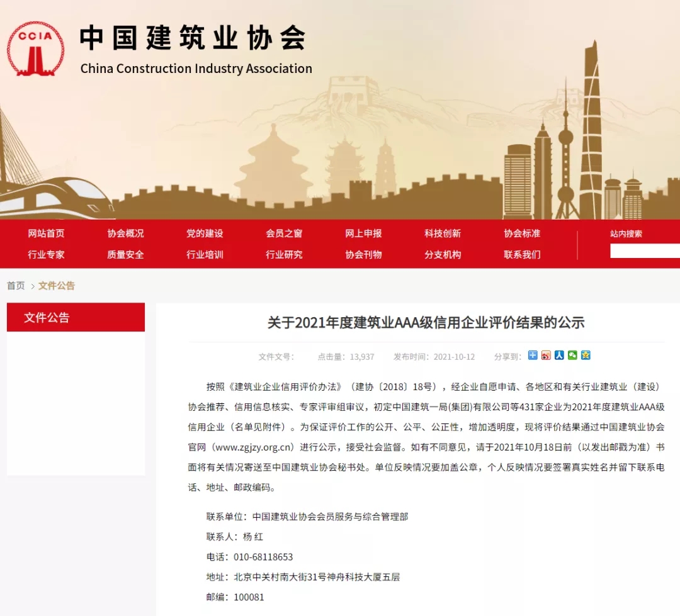
Task: Click 首页 in the breadcrumb
Action: [16, 286]
